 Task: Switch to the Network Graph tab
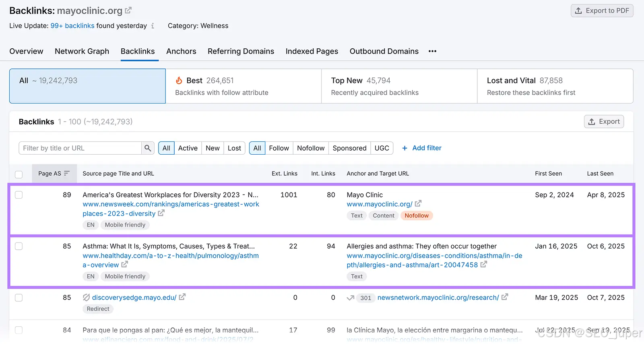pyautogui.click(x=82, y=51)
